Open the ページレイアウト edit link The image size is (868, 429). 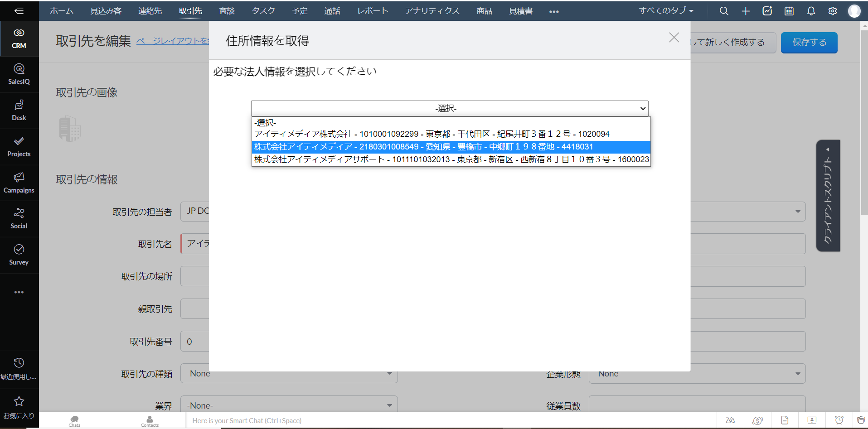[x=173, y=41]
